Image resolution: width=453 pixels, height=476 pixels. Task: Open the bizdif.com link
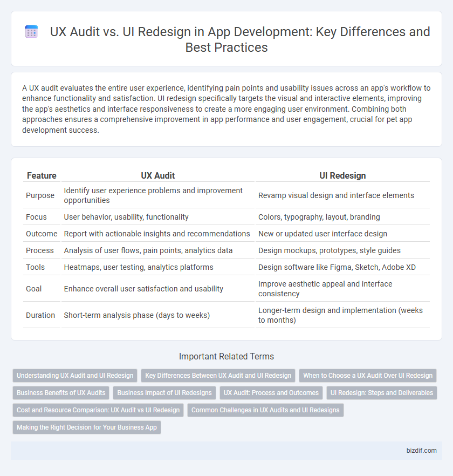pyautogui.click(x=422, y=451)
